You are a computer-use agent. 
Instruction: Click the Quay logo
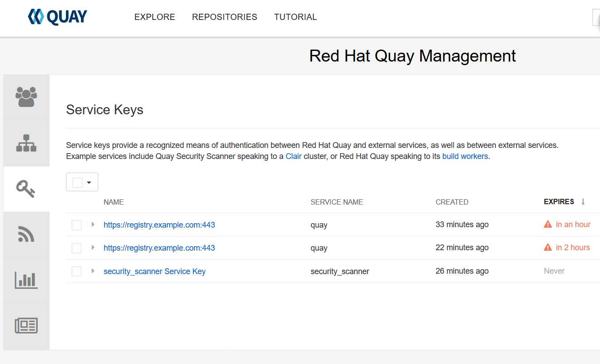point(58,17)
